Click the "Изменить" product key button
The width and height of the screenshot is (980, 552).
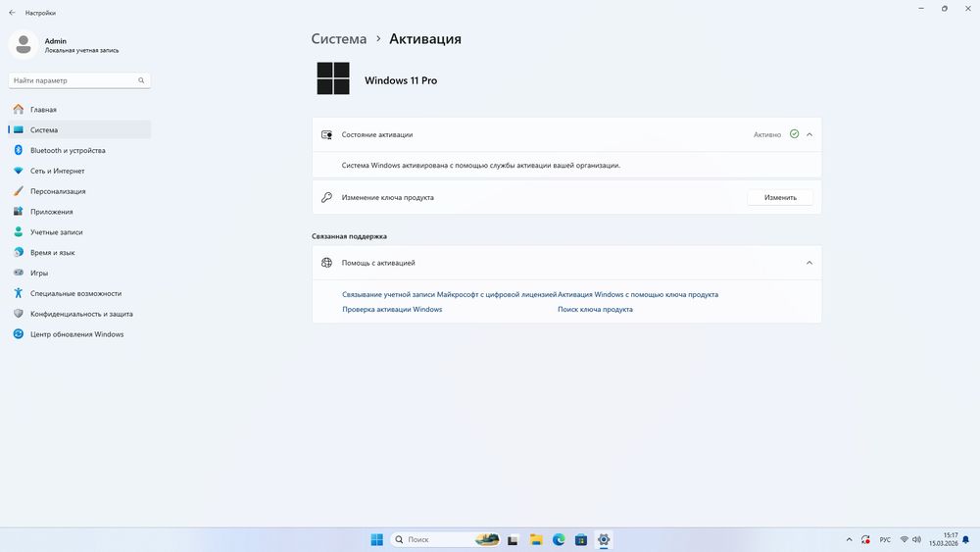coord(780,197)
